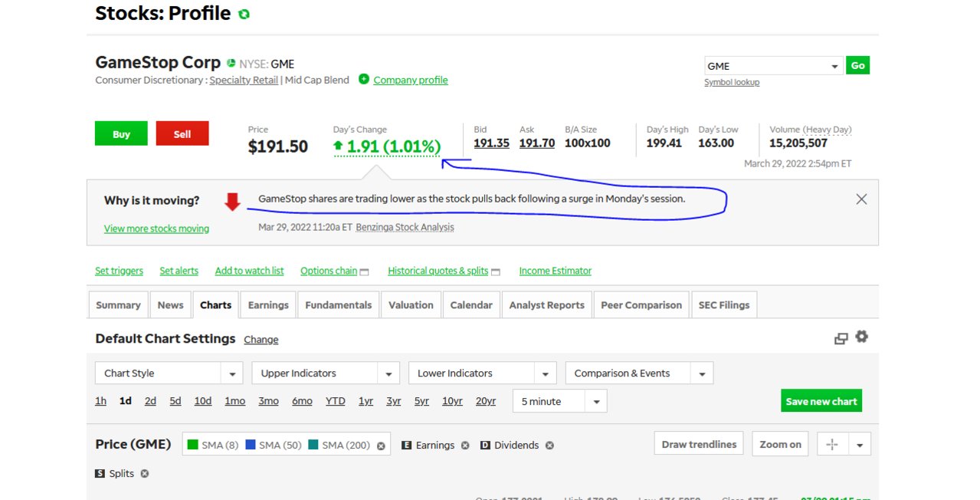This screenshot has width=980, height=500.
Task: Open chart in pop-out window icon
Action: pyautogui.click(x=841, y=338)
